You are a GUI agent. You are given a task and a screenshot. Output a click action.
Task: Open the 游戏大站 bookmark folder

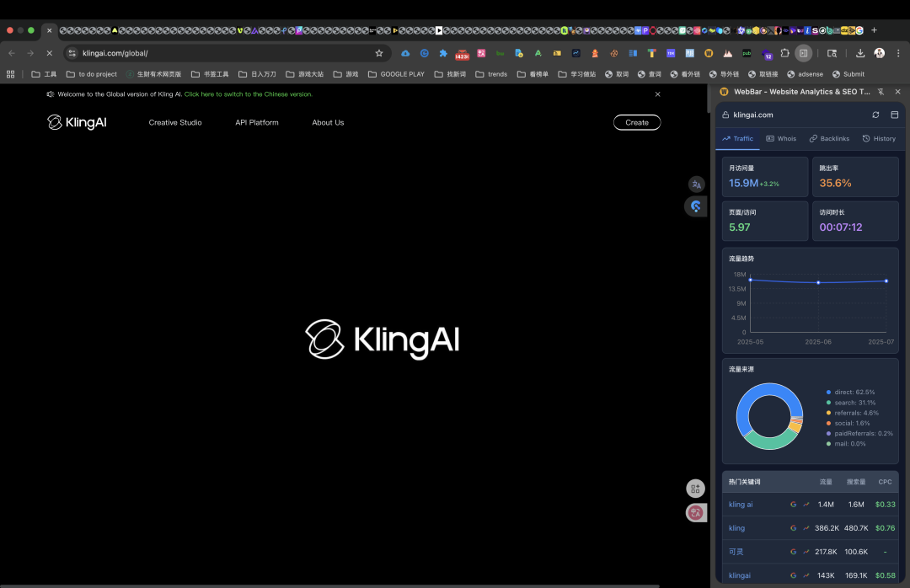click(305, 74)
